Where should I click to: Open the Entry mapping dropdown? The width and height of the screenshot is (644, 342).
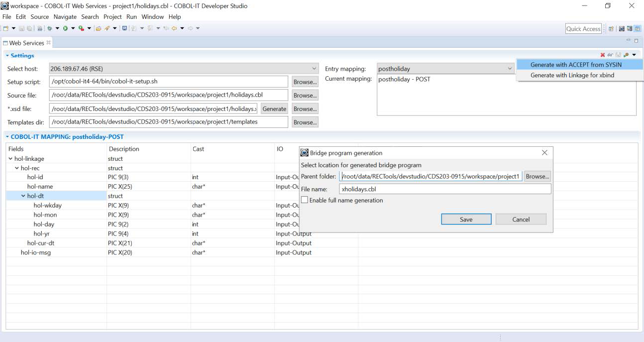pyautogui.click(x=510, y=68)
